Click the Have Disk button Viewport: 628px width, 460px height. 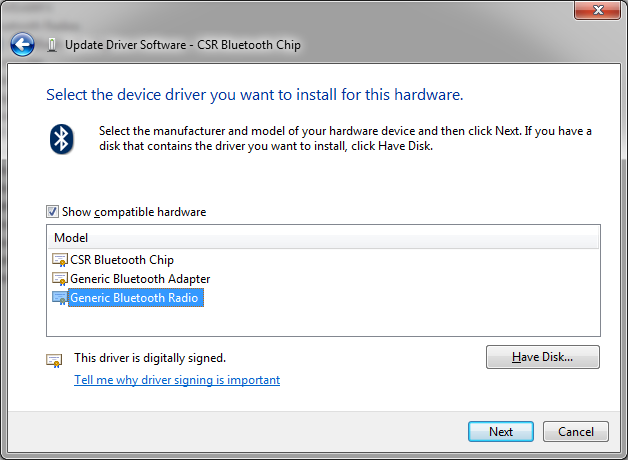pyautogui.click(x=543, y=357)
